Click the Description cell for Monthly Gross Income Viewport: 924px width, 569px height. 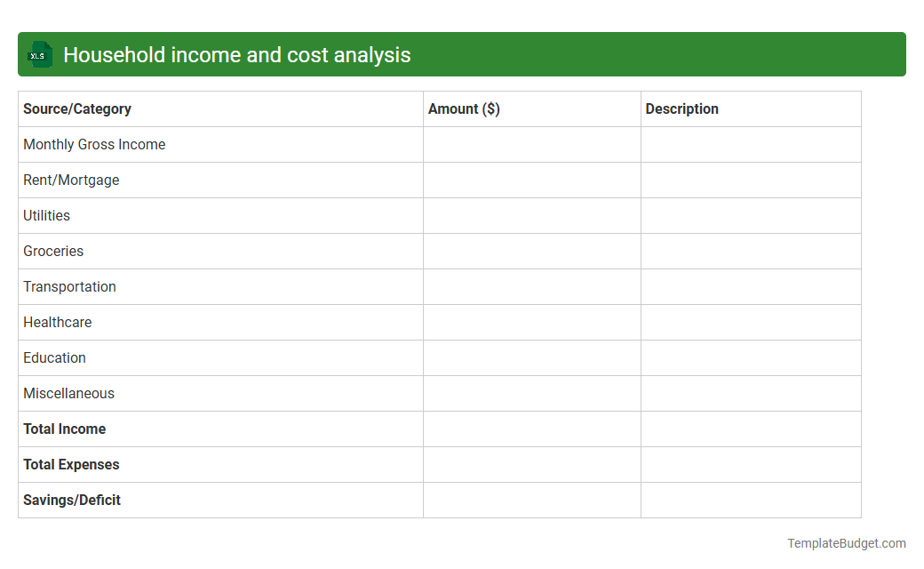point(751,144)
